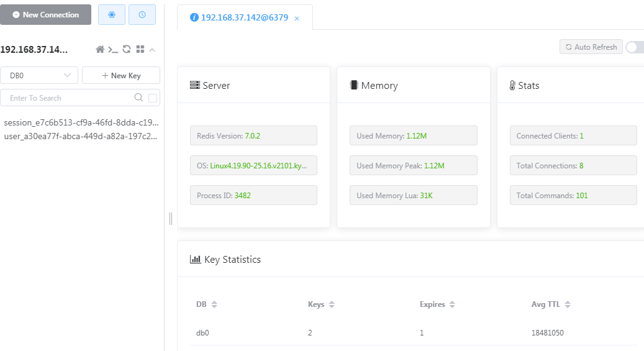Screen dimensions: 644x351
Task: Toggle the exact search checkbox
Action: [x=153, y=98]
